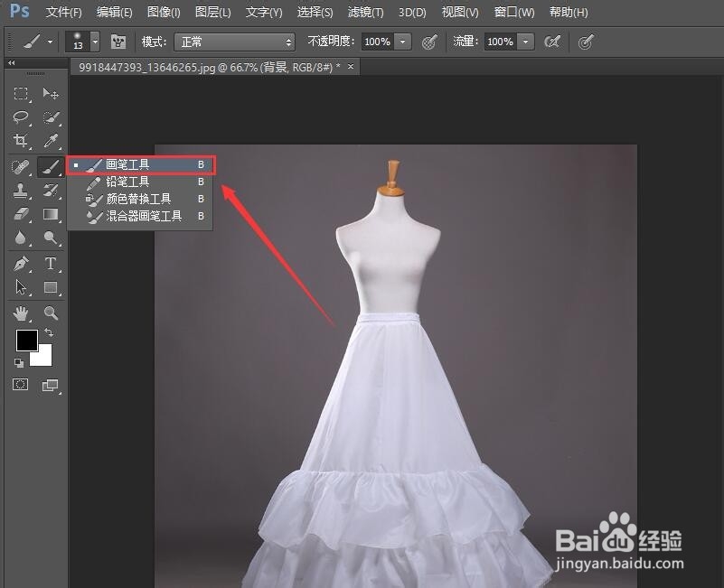Open the brush preset picker arrow
This screenshot has width=724, height=588.
[x=95, y=42]
